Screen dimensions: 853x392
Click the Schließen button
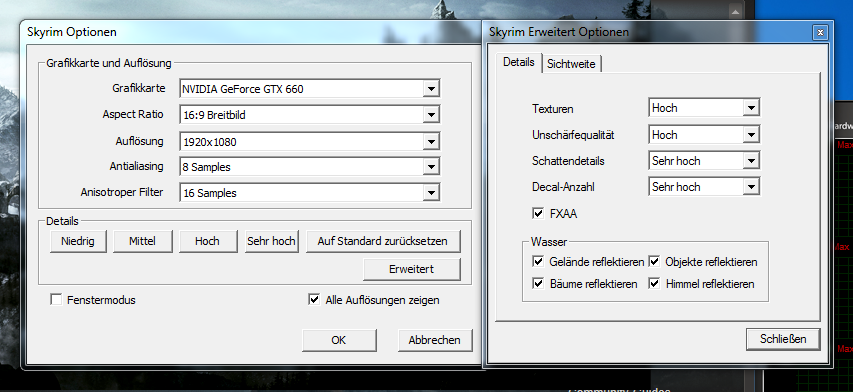pos(783,339)
